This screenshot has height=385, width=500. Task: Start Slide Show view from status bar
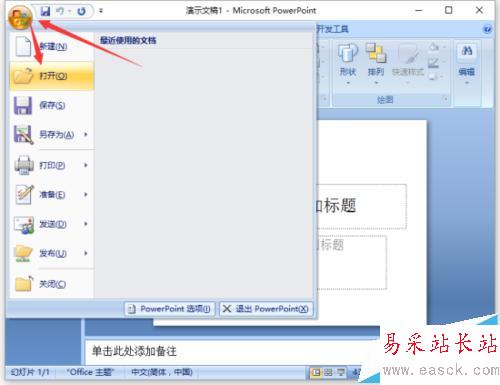(x=341, y=372)
